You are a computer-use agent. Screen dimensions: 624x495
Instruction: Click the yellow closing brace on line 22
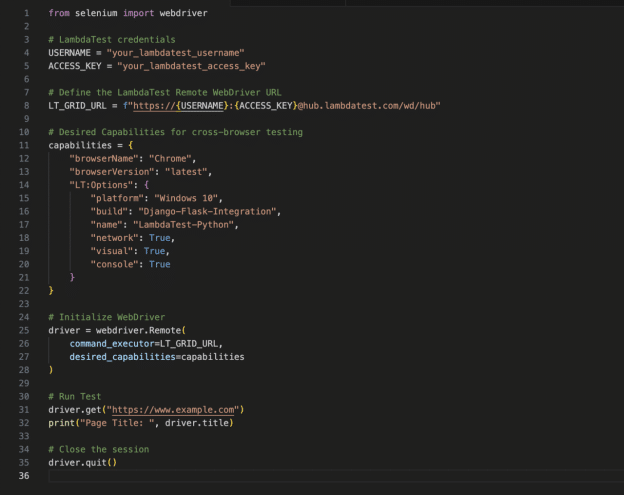click(51, 290)
